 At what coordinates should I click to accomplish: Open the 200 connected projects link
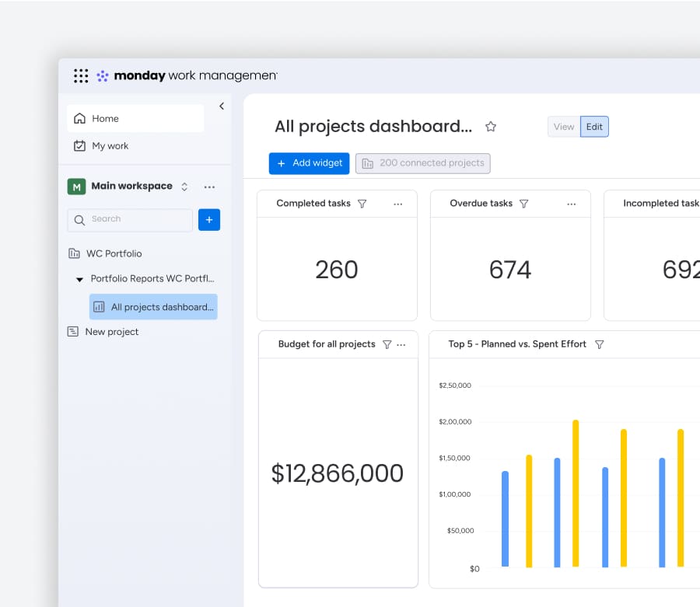point(422,163)
